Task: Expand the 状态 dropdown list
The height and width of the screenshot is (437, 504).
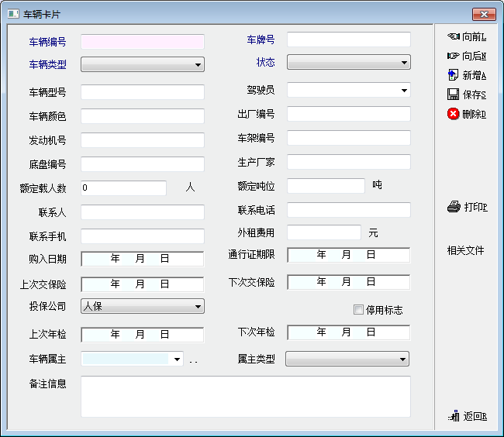Action: (x=348, y=63)
